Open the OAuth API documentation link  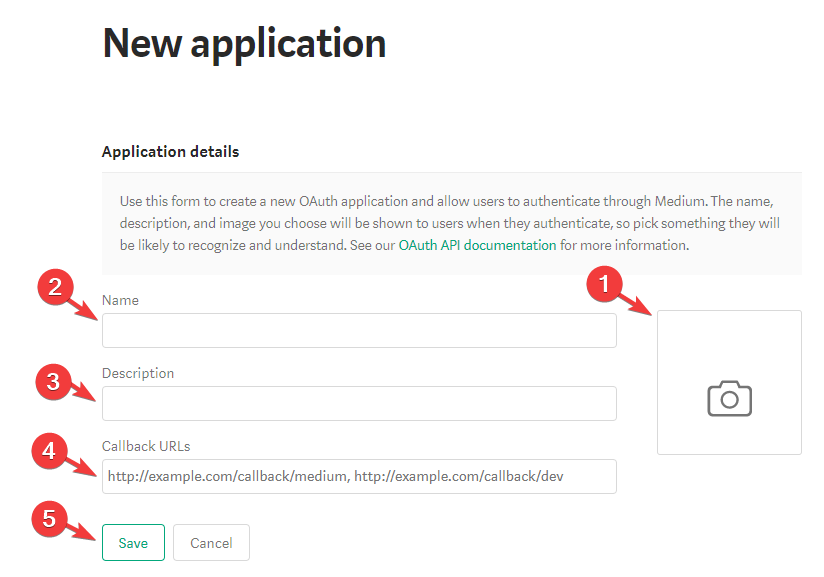(x=477, y=245)
